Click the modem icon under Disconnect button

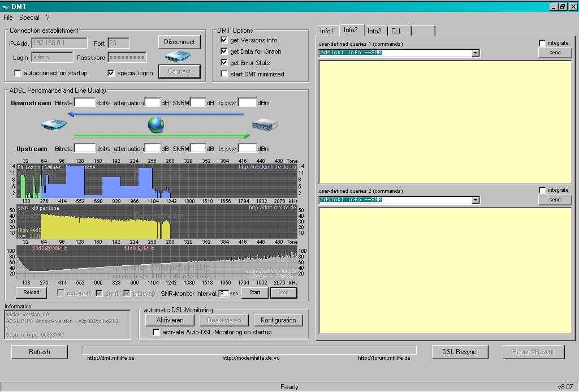pyautogui.click(x=178, y=57)
